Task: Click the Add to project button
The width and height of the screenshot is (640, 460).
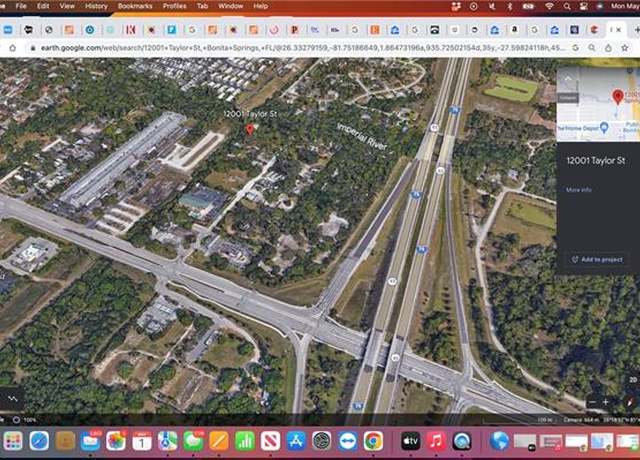Action: click(x=598, y=260)
